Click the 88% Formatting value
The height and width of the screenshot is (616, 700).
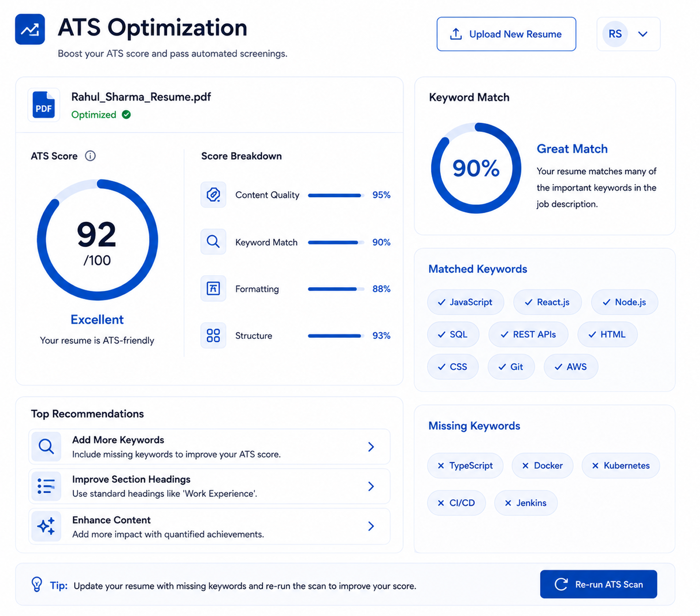click(x=381, y=289)
